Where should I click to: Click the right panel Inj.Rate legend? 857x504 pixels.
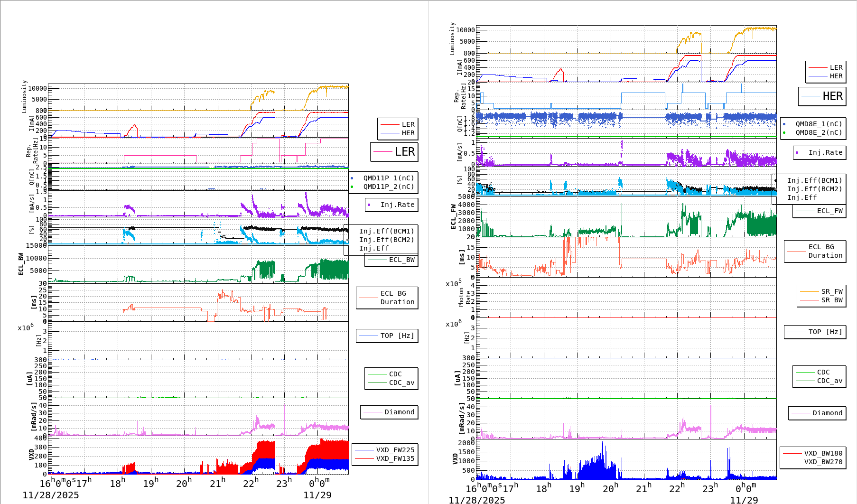[x=820, y=152]
